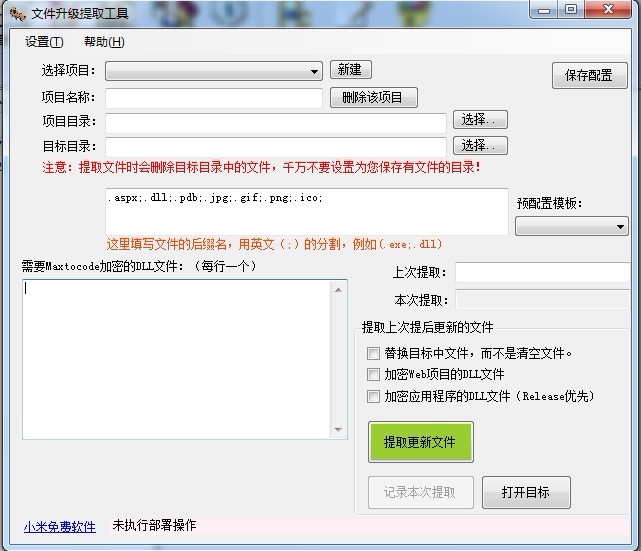The height and width of the screenshot is (551, 641).
Task: Toggle 加密Web项目的DLL文件 checkbox
Action: click(x=374, y=374)
